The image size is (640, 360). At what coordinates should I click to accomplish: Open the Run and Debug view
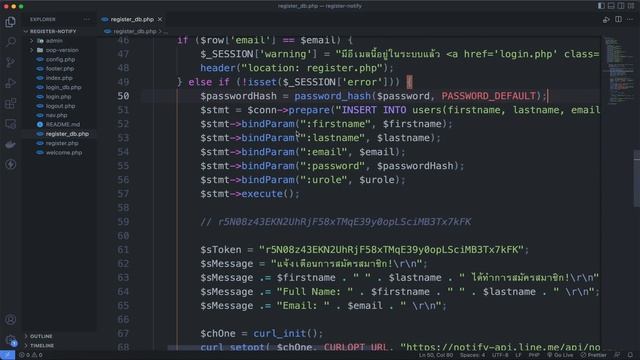(x=11, y=83)
